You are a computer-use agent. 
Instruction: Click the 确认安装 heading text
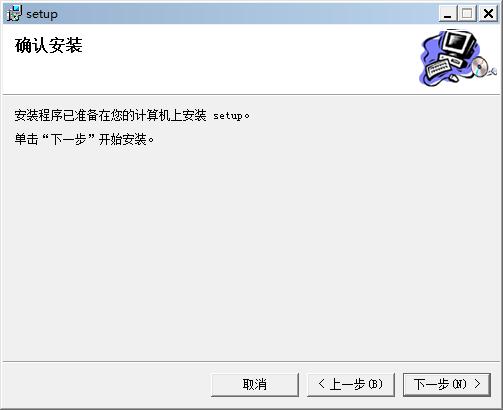click(49, 45)
